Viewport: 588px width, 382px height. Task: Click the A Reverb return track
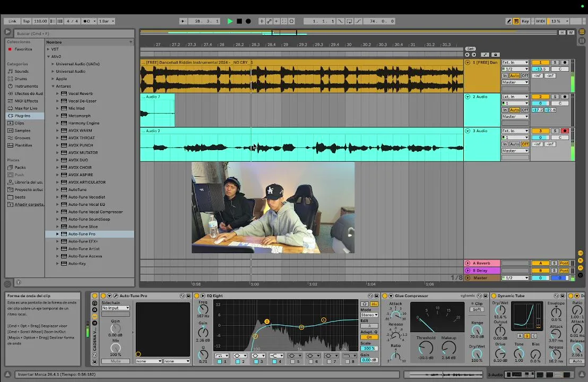[x=482, y=263]
